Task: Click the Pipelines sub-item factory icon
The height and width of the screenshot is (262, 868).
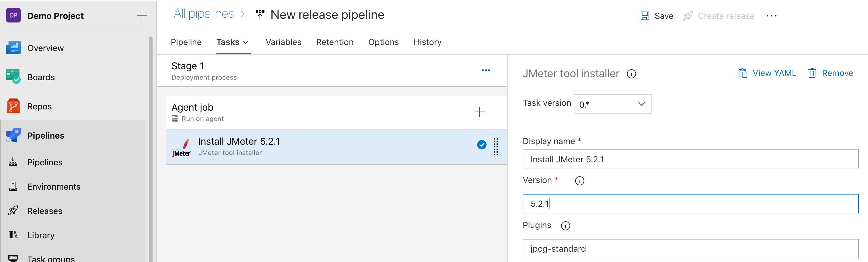Action: pos(13,162)
